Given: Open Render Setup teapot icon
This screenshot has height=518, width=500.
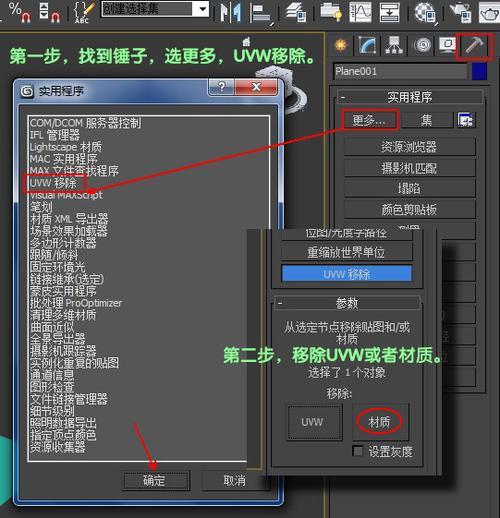Looking at the screenshot, I should (460, 12).
